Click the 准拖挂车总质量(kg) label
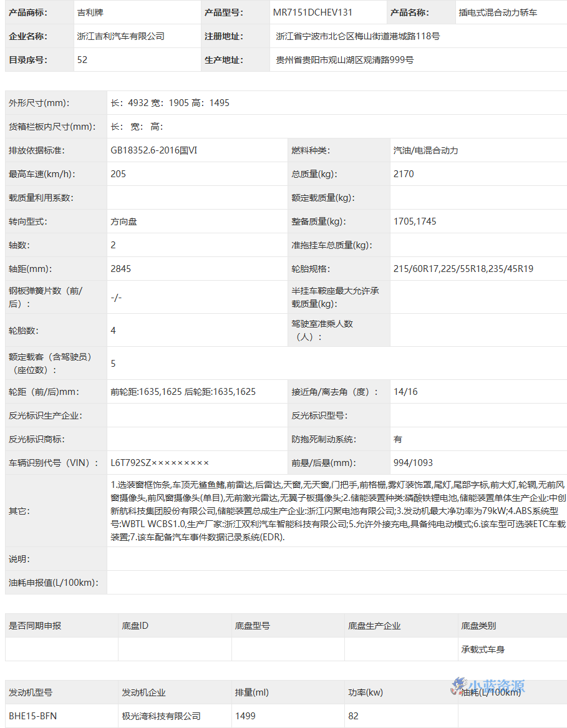567x728 pixels. pyautogui.click(x=332, y=245)
